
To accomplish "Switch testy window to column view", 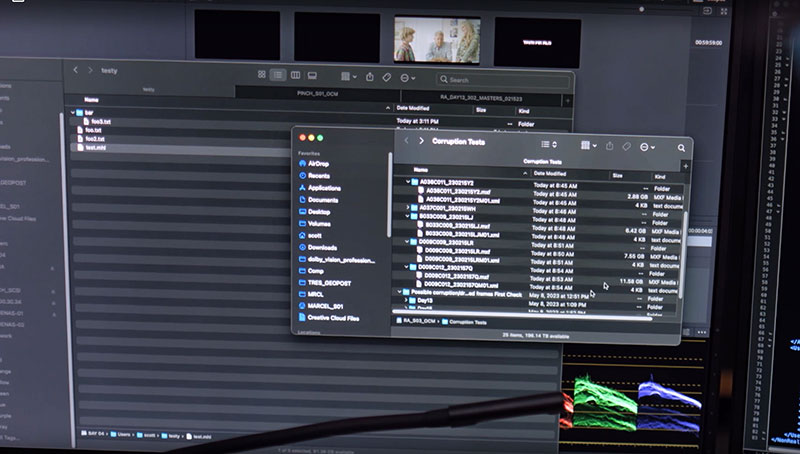I will tap(295, 75).
